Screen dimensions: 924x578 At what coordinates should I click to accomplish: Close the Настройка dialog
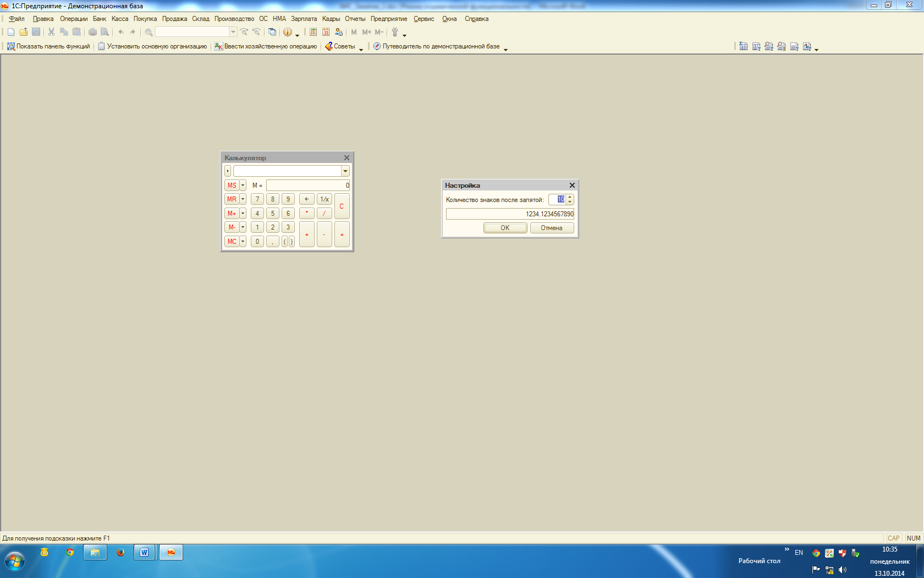(x=572, y=186)
